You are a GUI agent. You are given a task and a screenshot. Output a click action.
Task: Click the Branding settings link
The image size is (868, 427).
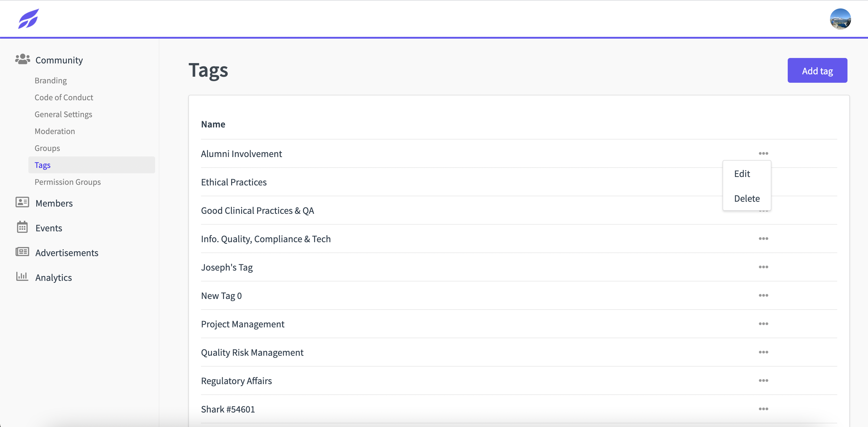tap(50, 80)
